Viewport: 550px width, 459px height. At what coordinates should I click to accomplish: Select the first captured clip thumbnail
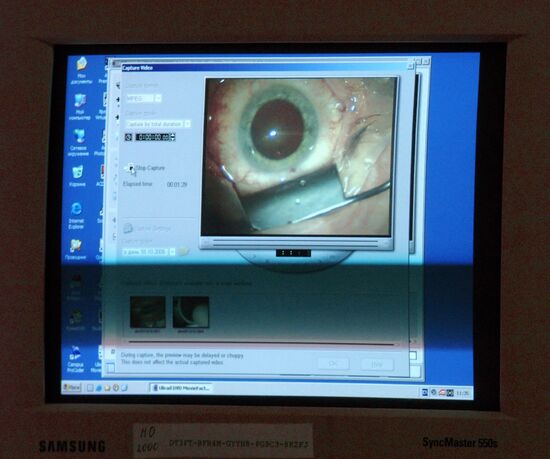[148, 312]
